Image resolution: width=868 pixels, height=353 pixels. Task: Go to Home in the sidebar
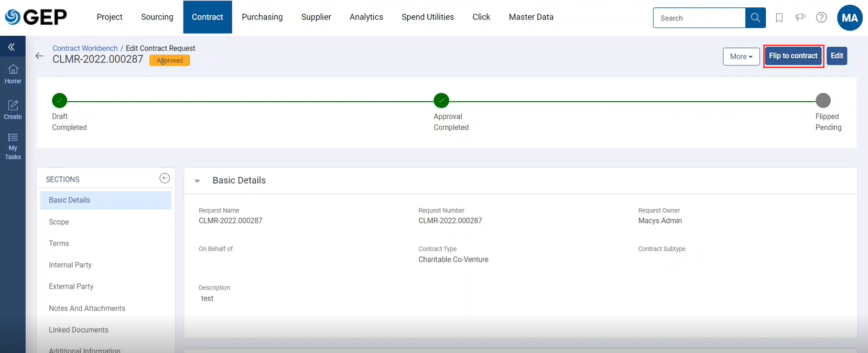point(13,74)
